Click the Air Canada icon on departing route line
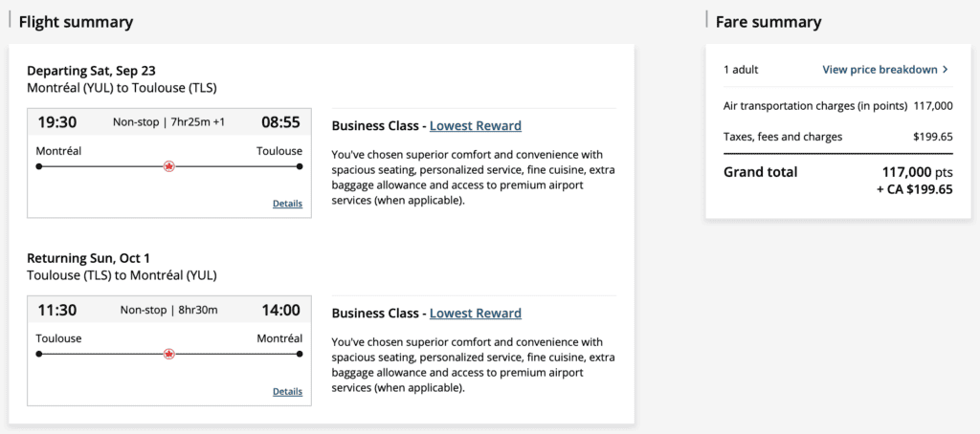The width and height of the screenshot is (980, 434). point(169,165)
